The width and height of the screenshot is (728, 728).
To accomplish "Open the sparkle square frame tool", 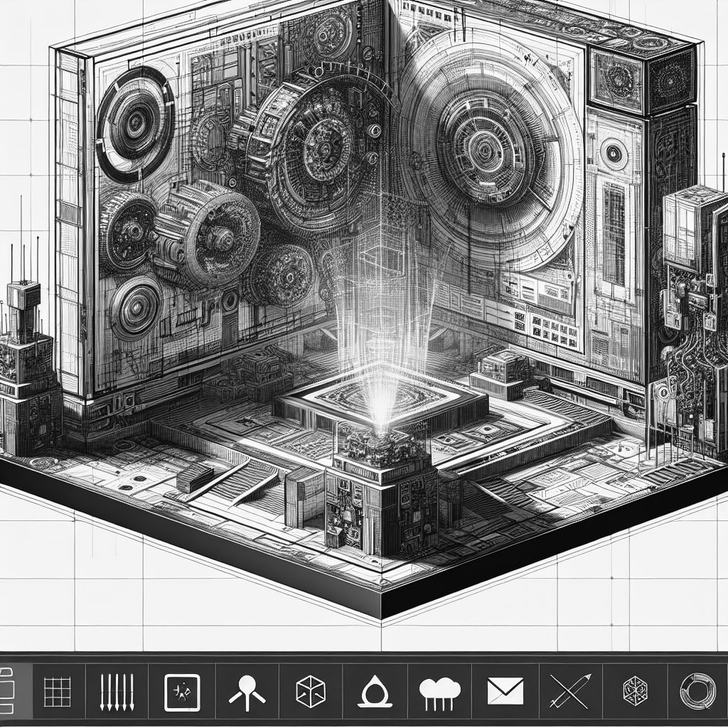I will 182,692.
